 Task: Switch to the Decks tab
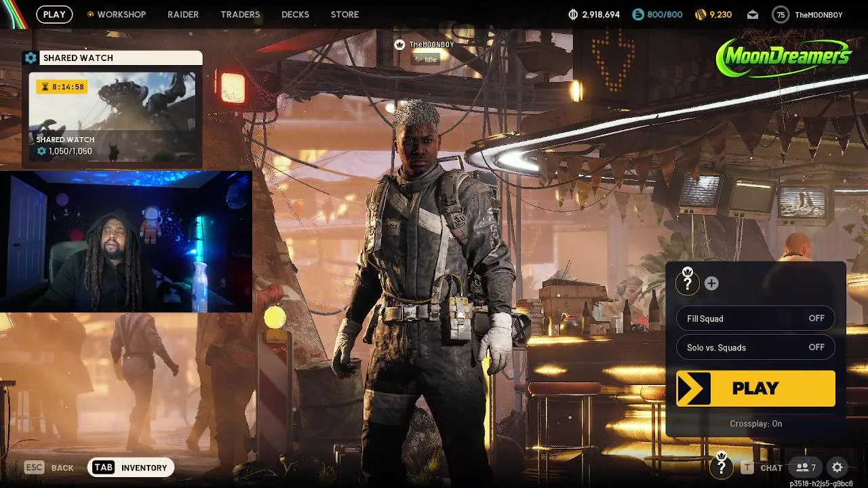[295, 14]
